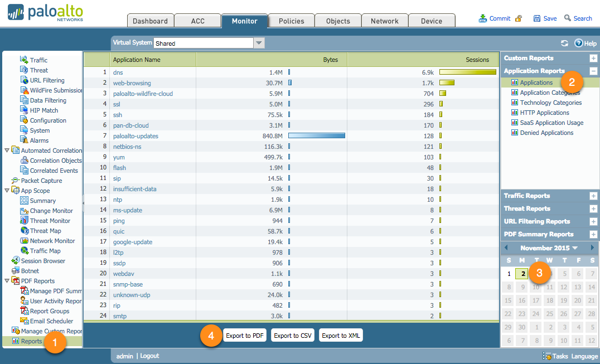Screen dimensions: 600x364
Task: Switch to the Policies tab
Action: [x=292, y=21]
